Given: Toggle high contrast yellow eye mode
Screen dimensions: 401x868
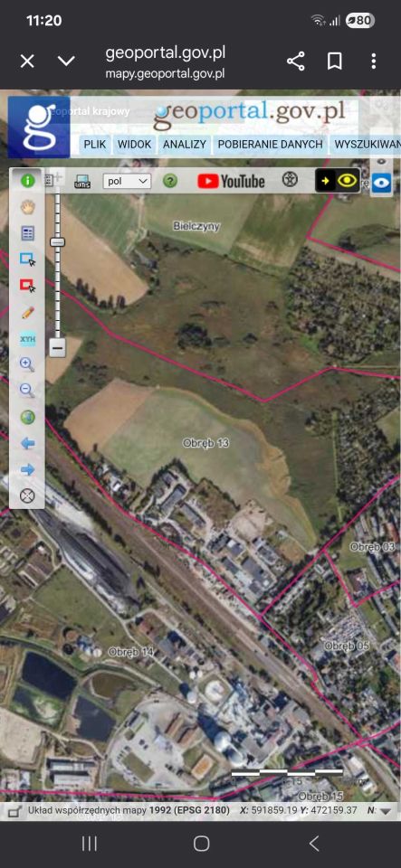Looking at the screenshot, I should [x=338, y=180].
